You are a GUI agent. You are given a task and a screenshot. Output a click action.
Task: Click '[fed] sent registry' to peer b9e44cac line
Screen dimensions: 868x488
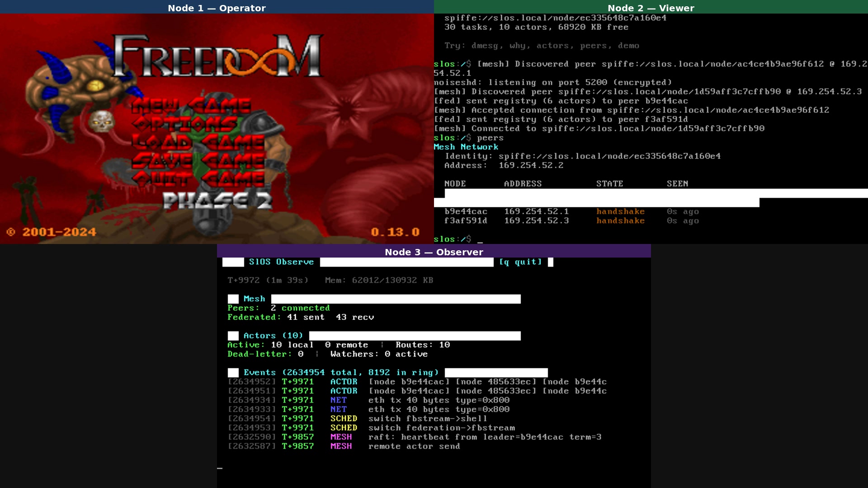click(561, 101)
